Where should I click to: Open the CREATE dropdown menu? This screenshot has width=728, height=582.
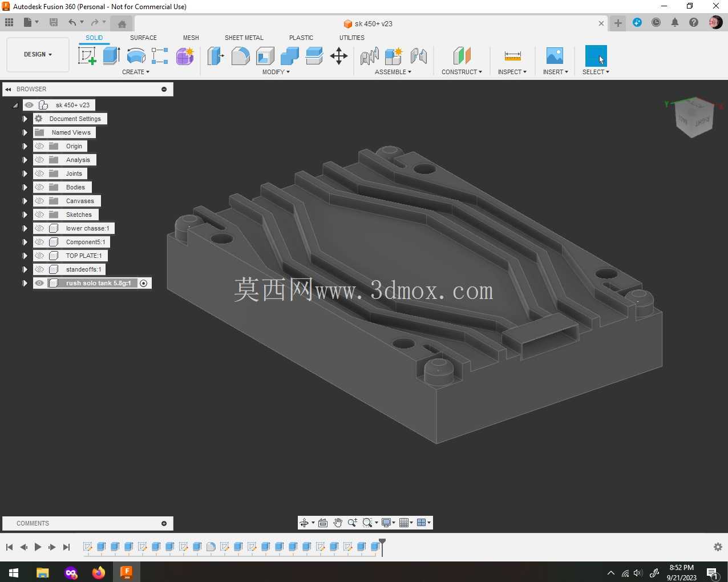pyautogui.click(x=136, y=72)
